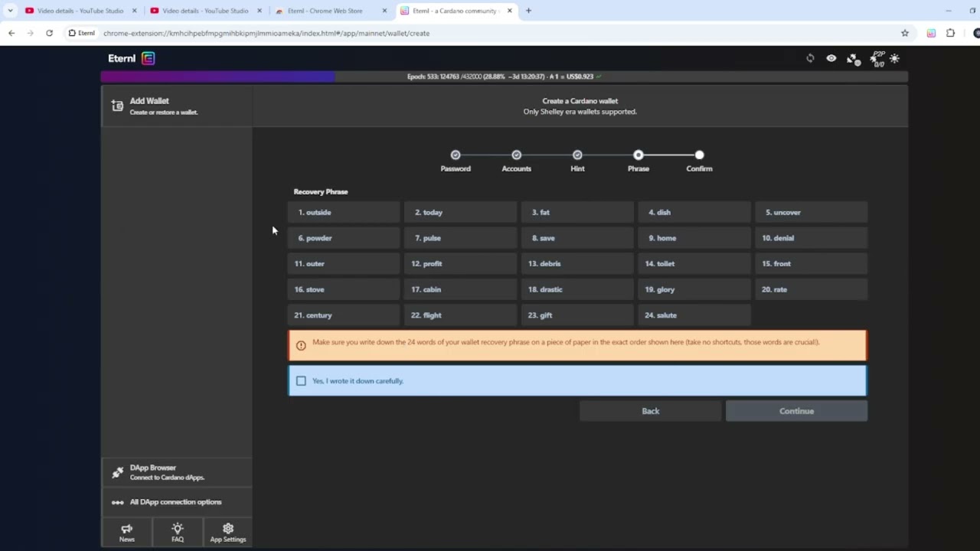
Task: Click recovery word '3. fat'
Action: pyautogui.click(x=577, y=212)
